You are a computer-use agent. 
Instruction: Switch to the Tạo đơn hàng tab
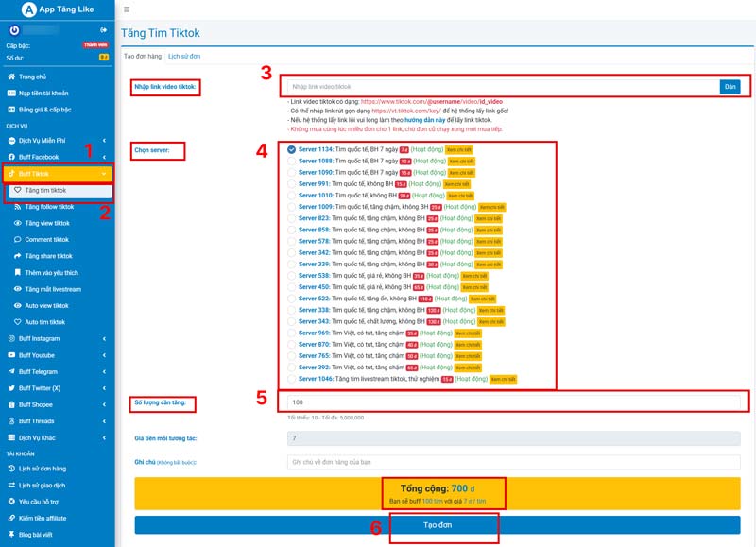point(143,56)
